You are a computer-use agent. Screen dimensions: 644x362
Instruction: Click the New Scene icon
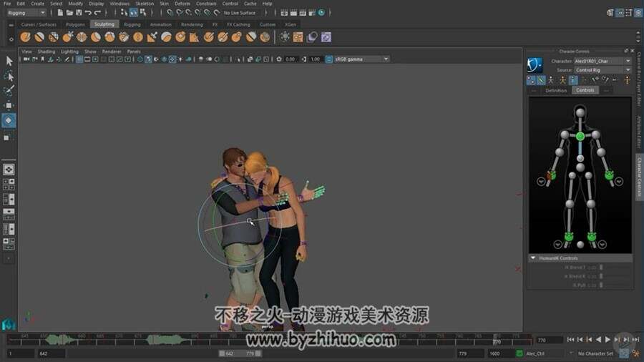(x=60, y=13)
